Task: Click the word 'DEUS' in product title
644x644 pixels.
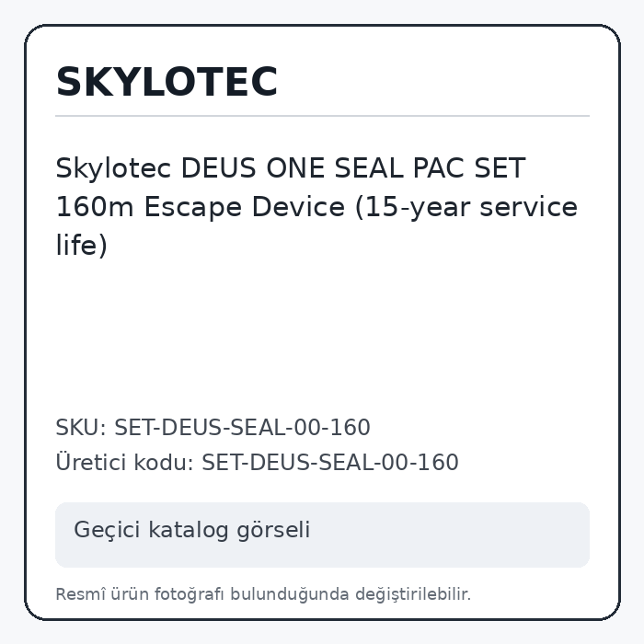Action: (219, 168)
